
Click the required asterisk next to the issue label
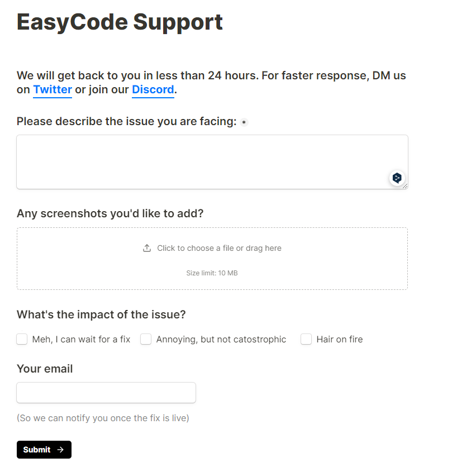[244, 122]
